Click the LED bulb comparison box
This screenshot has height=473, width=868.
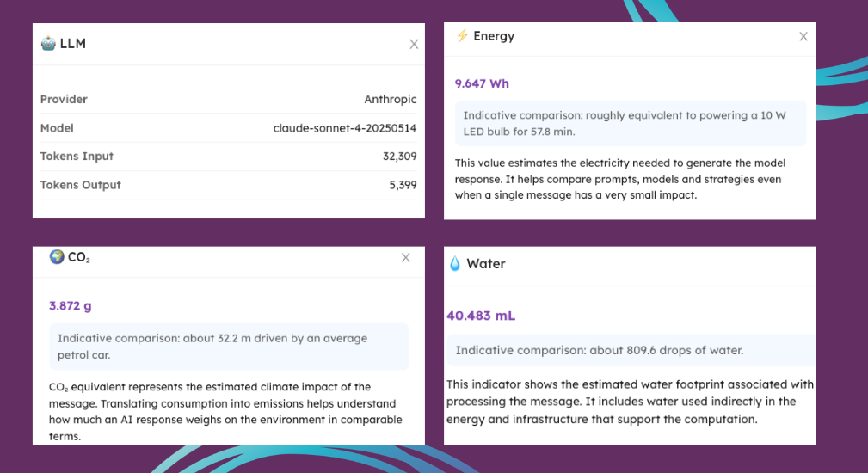pos(630,123)
